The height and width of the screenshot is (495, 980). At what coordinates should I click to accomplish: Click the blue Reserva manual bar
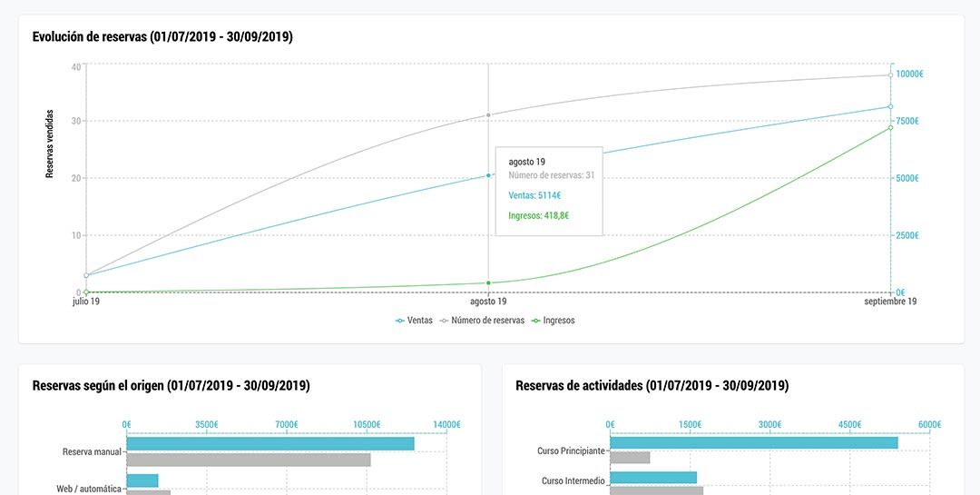(270, 444)
